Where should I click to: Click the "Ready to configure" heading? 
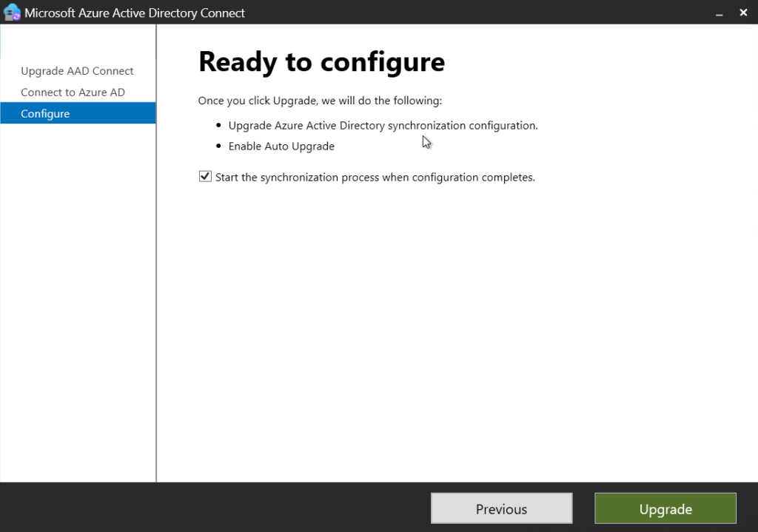321,62
